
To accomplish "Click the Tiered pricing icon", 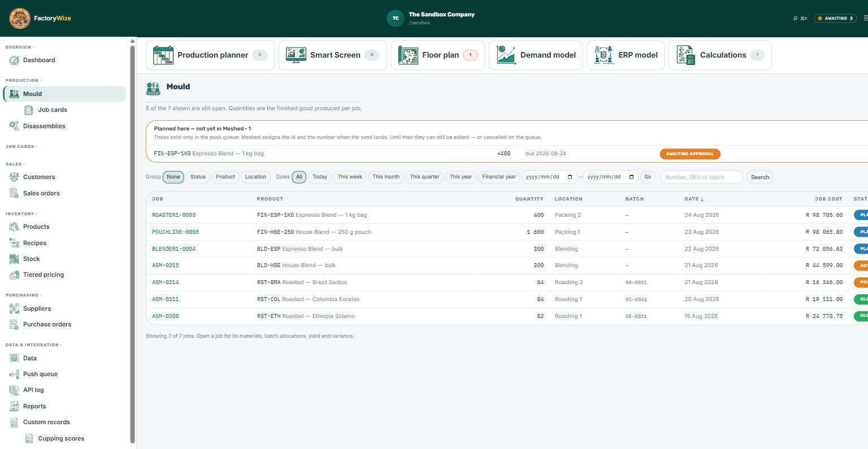I will [x=14, y=274].
